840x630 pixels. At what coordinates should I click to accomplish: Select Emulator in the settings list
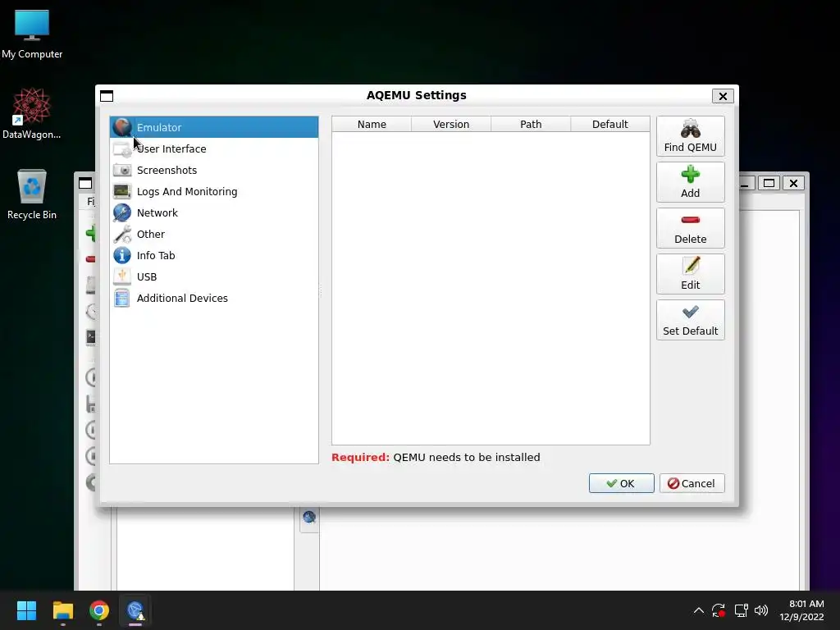pos(214,127)
